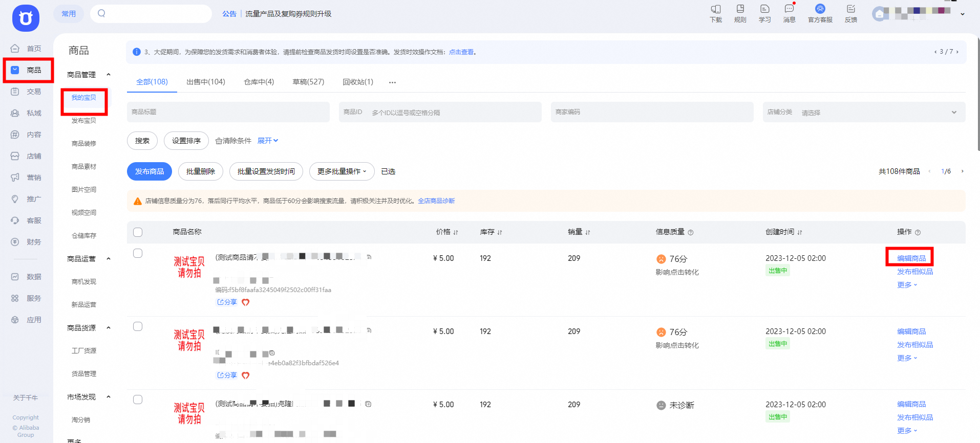Click the 搜索 button
This screenshot has width=980, height=443.
[142, 141]
